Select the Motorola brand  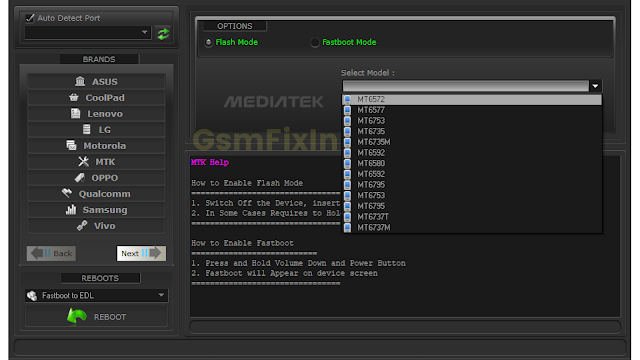point(96,146)
